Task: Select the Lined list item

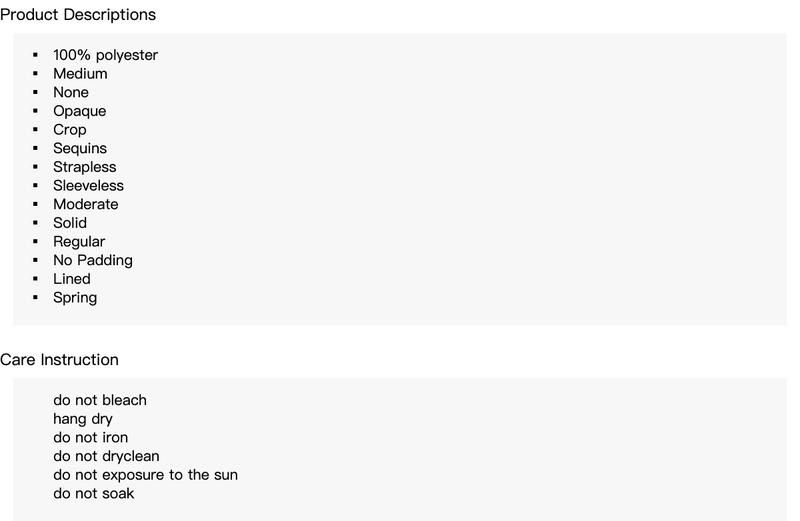Action: tap(72, 279)
